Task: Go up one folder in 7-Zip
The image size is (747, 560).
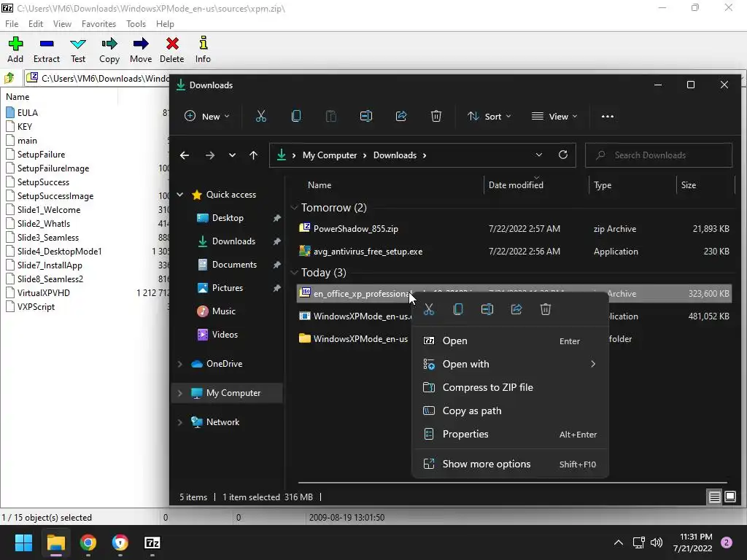Action: 9,77
